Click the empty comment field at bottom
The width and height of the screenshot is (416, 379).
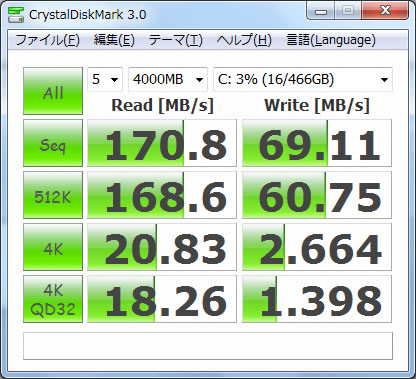(x=208, y=346)
